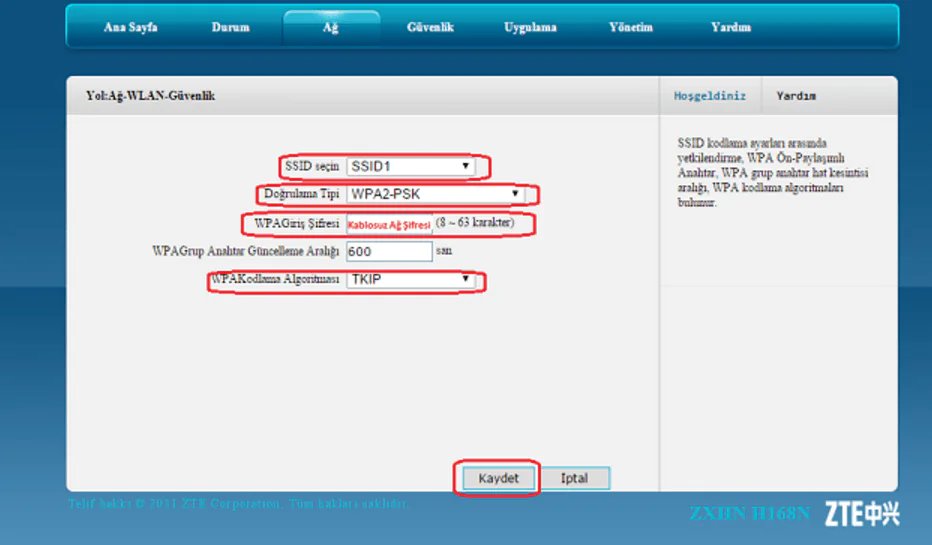The height and width of the screenshot is (545, 932).
Task: Click the ZXHN H168N model text
Action: tap(750, 513)
